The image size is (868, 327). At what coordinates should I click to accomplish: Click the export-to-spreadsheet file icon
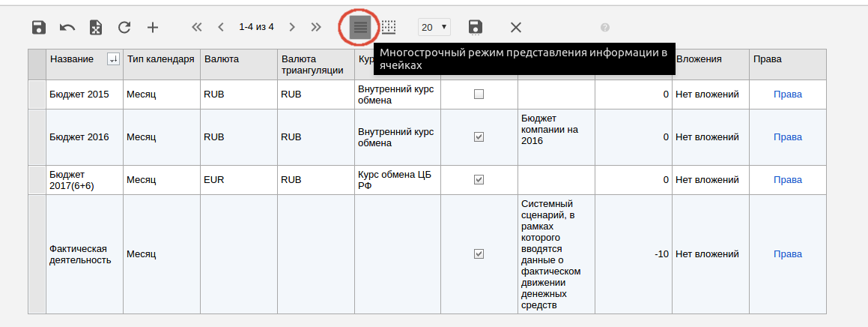97,27
